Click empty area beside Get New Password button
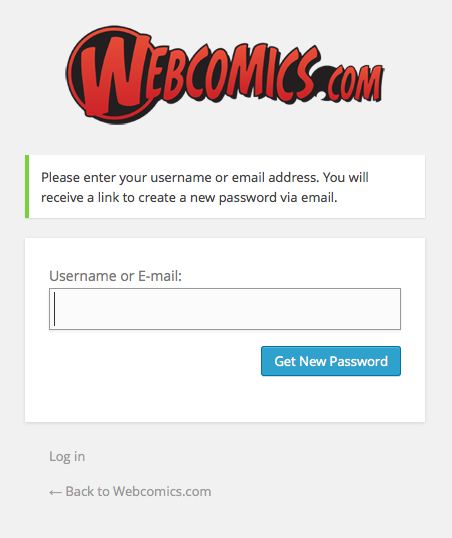The height and width of the screenshot is (538, 452). 154,361
